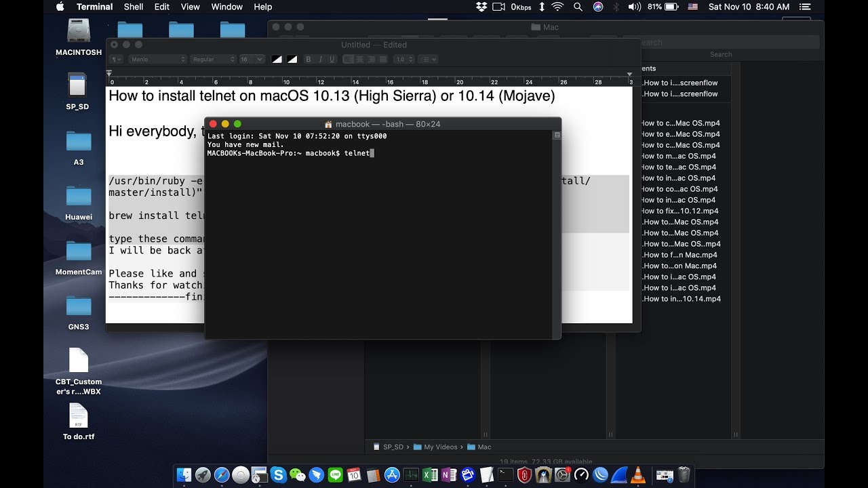Open the Window menu

(x=227, y=7)
